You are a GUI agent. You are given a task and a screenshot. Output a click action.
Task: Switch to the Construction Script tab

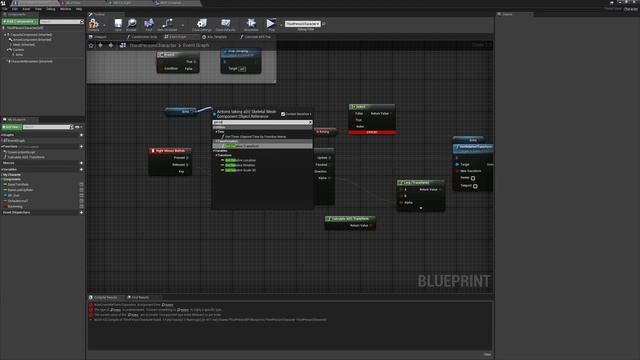coord(144,37)
